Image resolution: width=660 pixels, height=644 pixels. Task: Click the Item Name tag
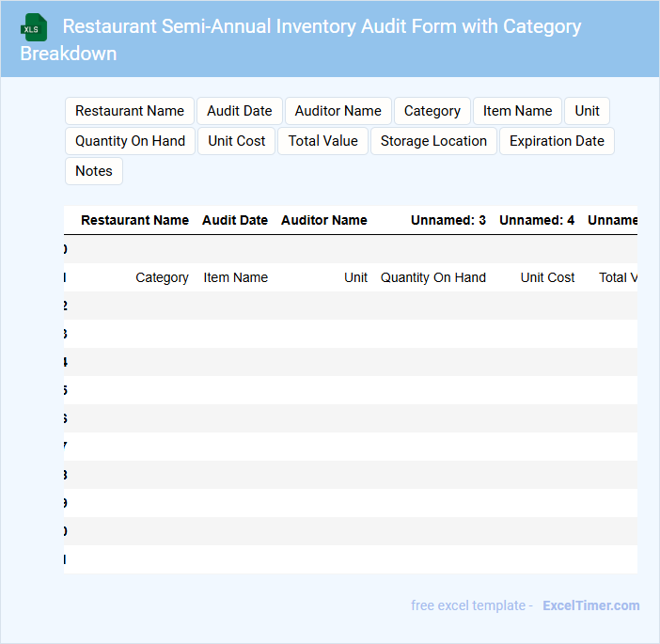pos(518,111)
